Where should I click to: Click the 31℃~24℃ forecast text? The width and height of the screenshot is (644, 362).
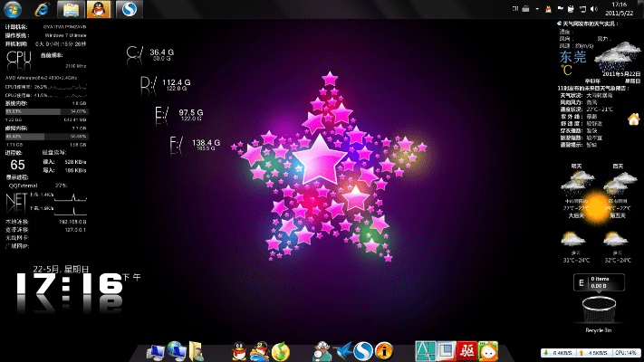576,261
